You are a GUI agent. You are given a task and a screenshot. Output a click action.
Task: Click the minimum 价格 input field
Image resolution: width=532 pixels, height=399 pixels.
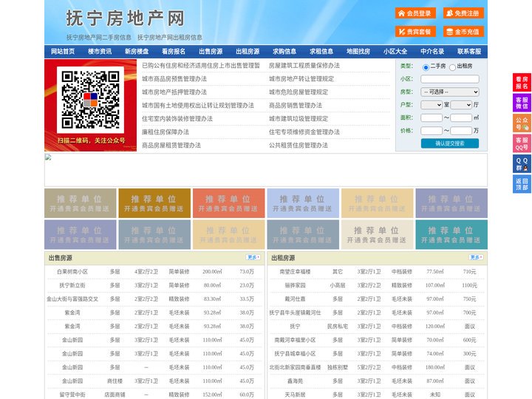[432, 131]
